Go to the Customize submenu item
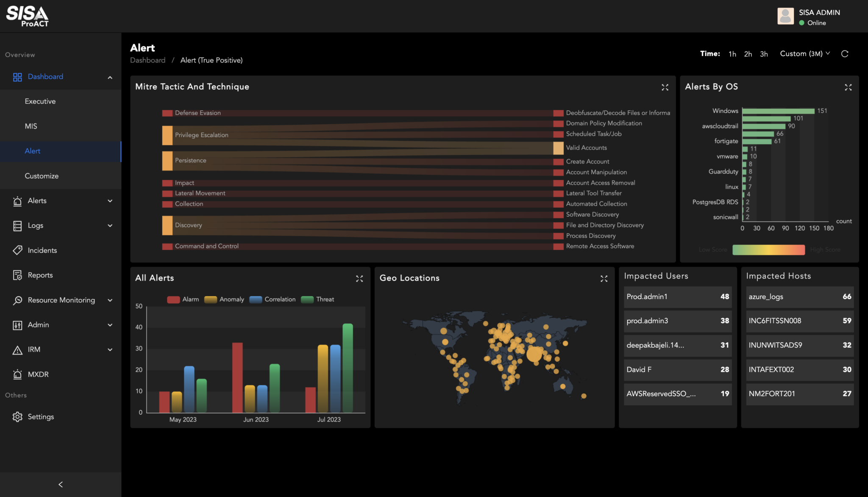The height and width of the screenshot is (497, 868). 42,176
